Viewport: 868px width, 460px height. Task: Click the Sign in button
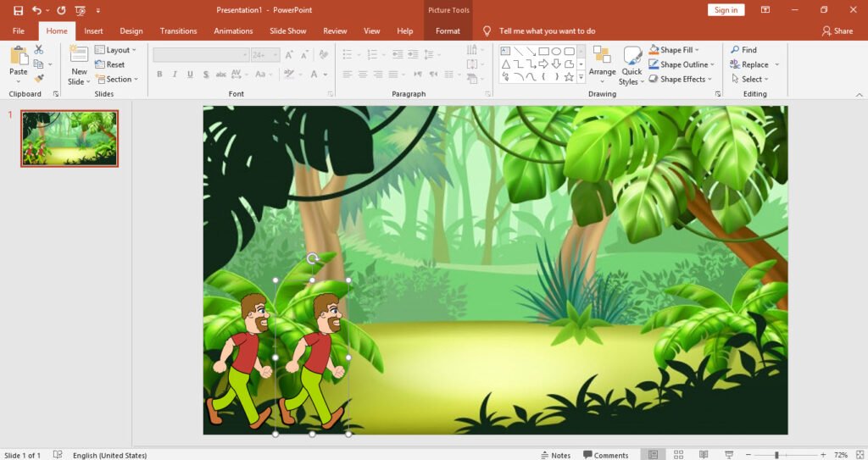coord(726,10)
